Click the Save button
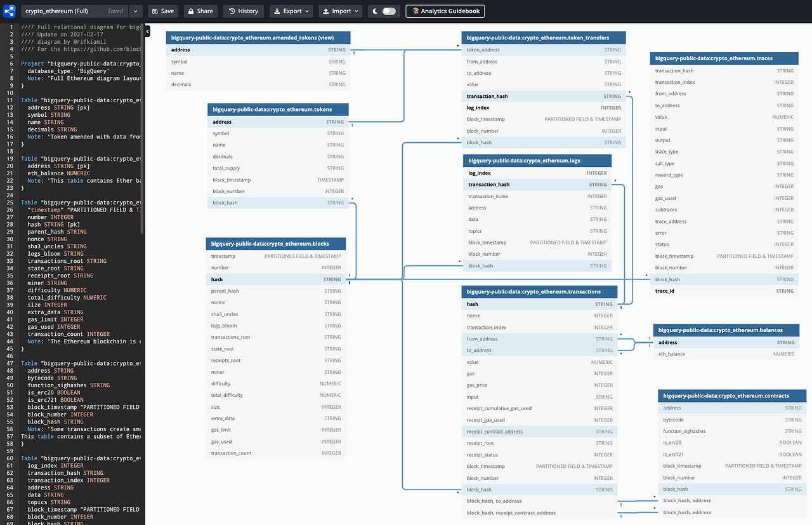 click(x=163, y=11)
